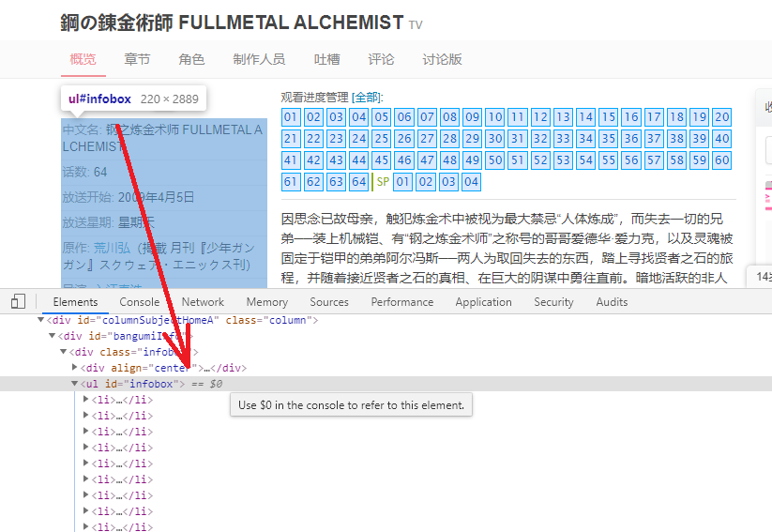Expand the third li node

(x=86, y=431)
